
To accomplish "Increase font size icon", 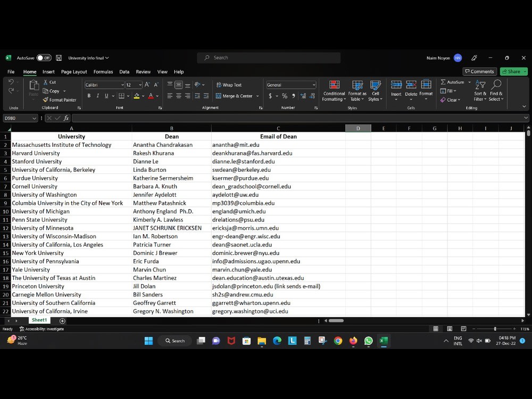I will pyautogui.click(x=147, y=85).
